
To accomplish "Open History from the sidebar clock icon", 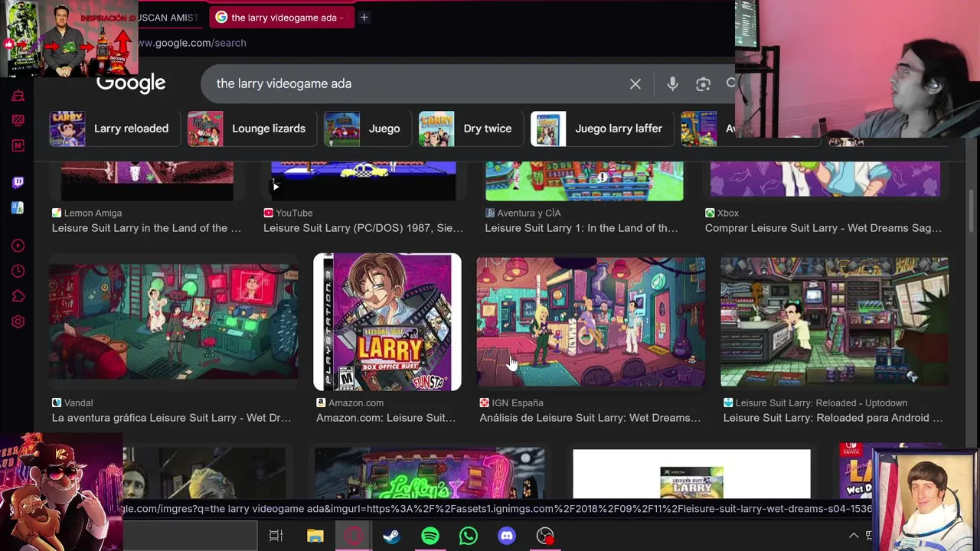I will (18, 271).
